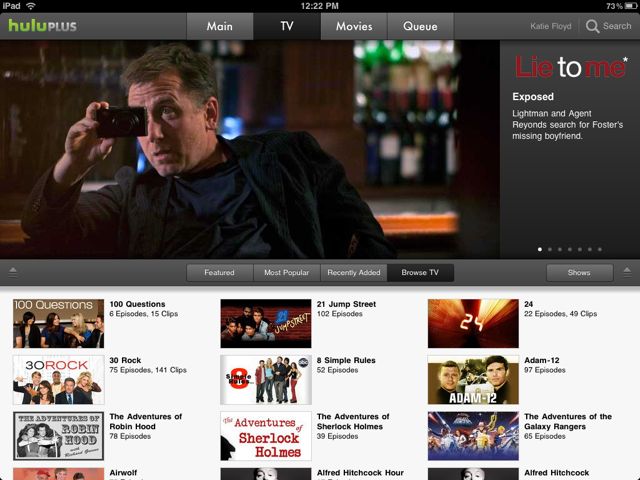Select the TV tab
Screen dimensions: 640x480
coord(287,26)
